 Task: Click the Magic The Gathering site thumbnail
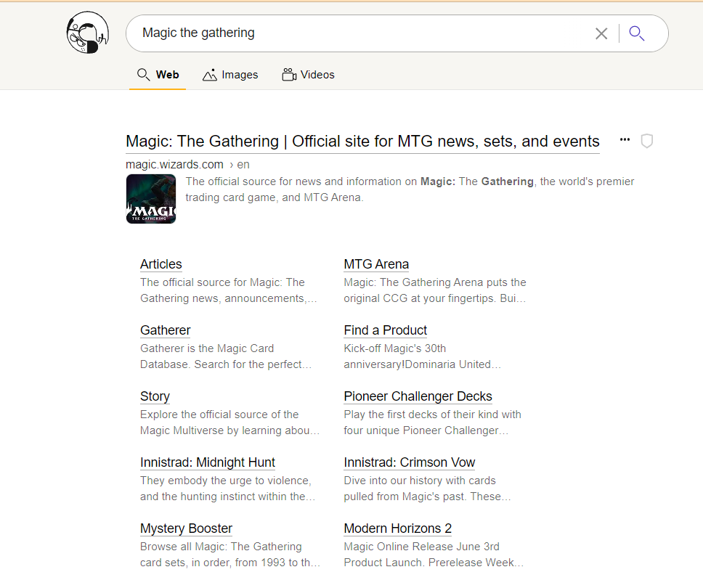pyautogui.click(x=151, y=199)
